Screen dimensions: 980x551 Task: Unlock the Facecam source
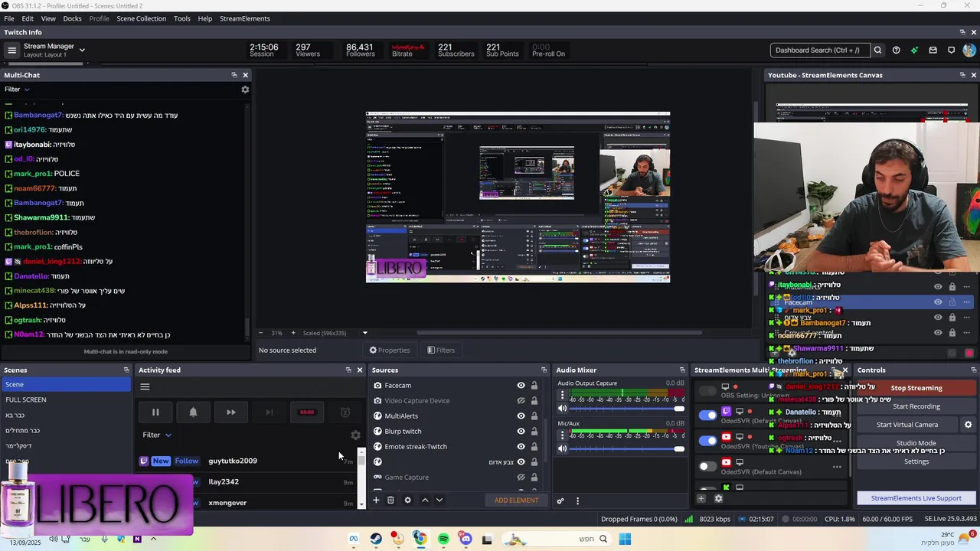(x=534, y=386)
